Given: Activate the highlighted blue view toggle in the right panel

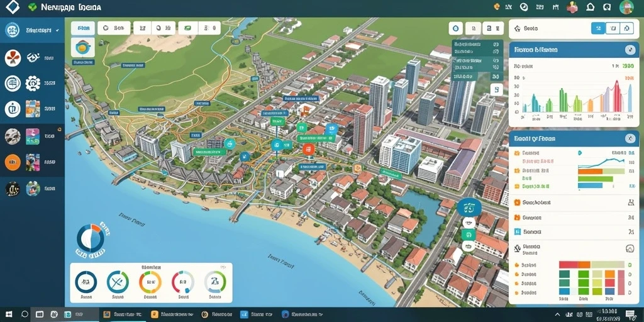Looking at the screenshot, I should (x=599, y=28).
